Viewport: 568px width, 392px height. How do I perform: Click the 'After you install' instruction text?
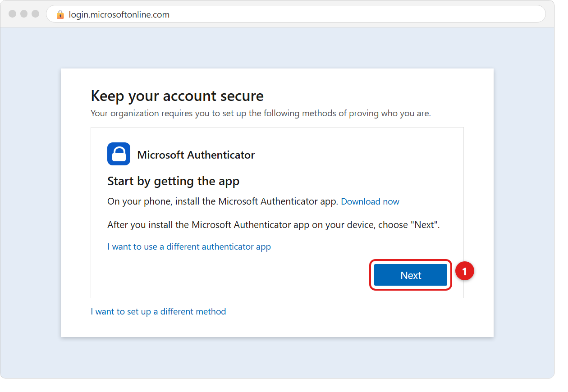click(273, 224)
